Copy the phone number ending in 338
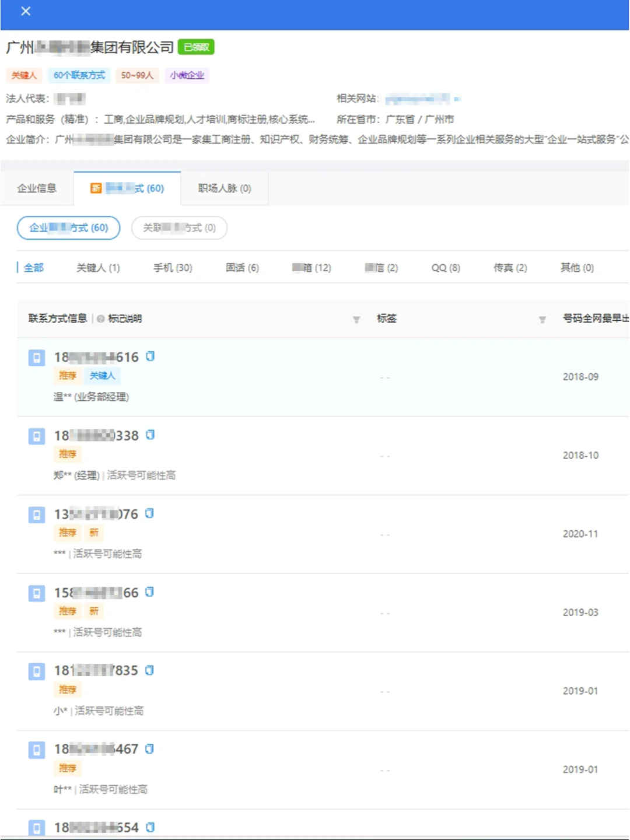 (x=150, y=435)
